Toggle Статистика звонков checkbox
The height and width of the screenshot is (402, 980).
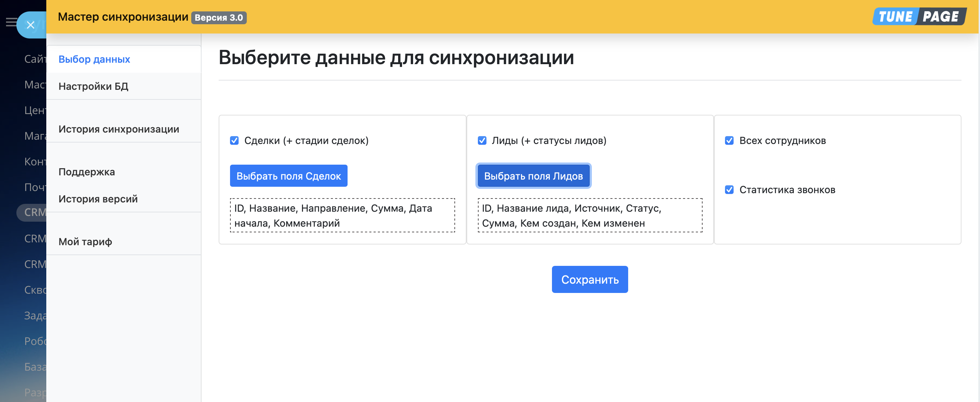pyautogui.click(x=729, y=190)
